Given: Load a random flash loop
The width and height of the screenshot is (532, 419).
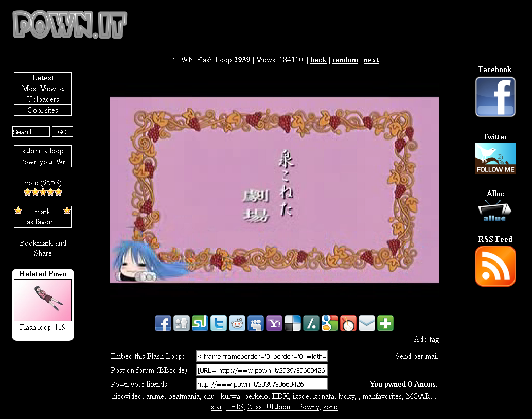Looking at the screenshot, I should coord(345,60).
